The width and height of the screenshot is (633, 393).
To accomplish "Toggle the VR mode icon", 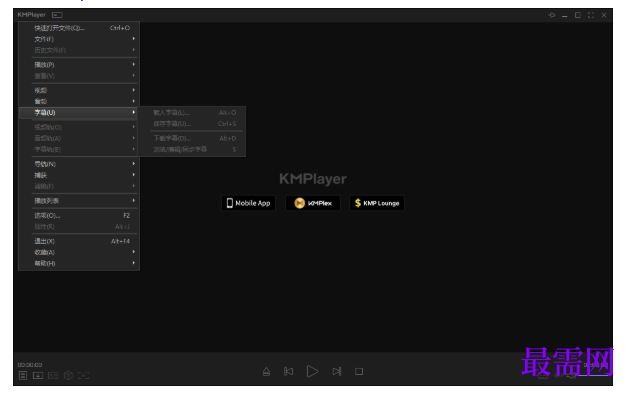I will (53, 376).
